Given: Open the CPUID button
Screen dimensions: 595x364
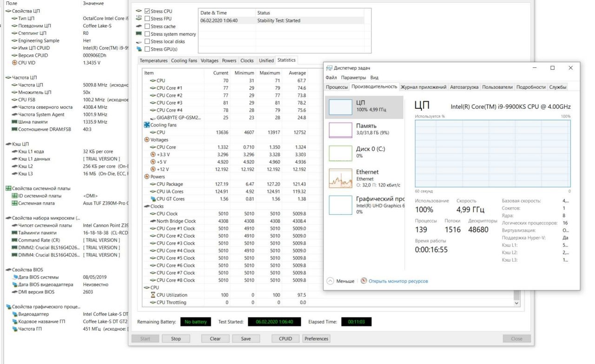Looking at the screenshot, I should [x=285, y=338].
